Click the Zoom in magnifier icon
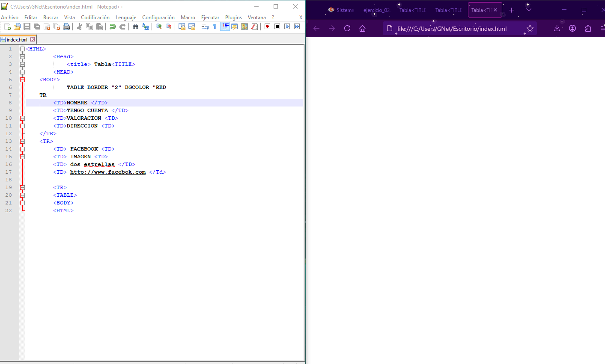The height and width of the screenshot is (364, 605). coord(158,27)
